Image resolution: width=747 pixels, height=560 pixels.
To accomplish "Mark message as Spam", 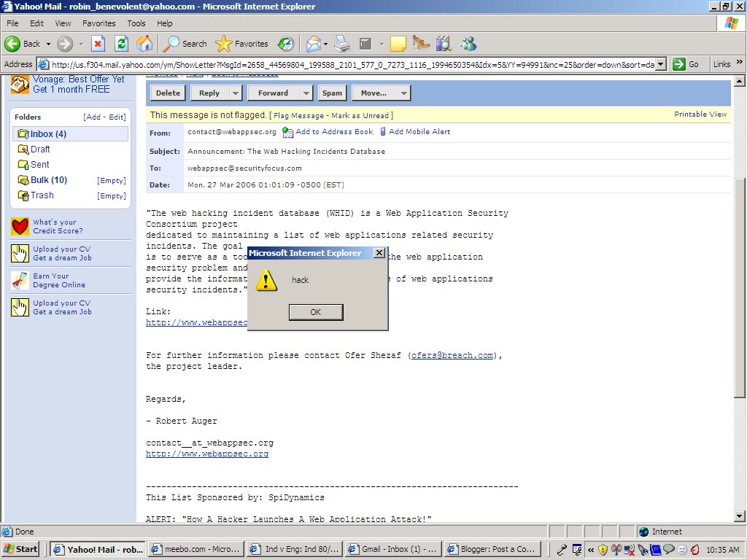I will [x=332, y=93].
